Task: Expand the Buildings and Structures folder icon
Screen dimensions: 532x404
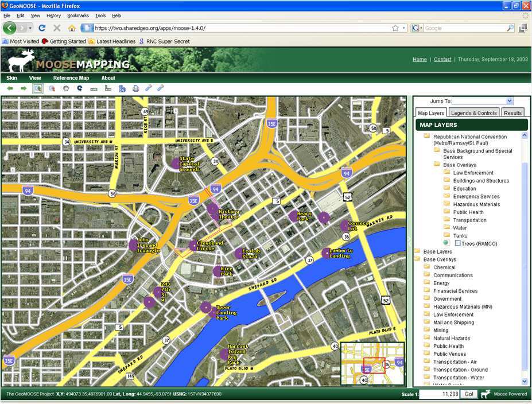Action: click(447, 180)
